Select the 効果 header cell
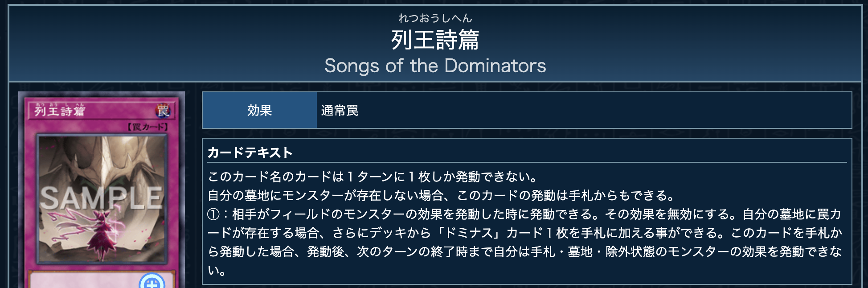Screen dimensions: 868x288 [x=259, y=111]
